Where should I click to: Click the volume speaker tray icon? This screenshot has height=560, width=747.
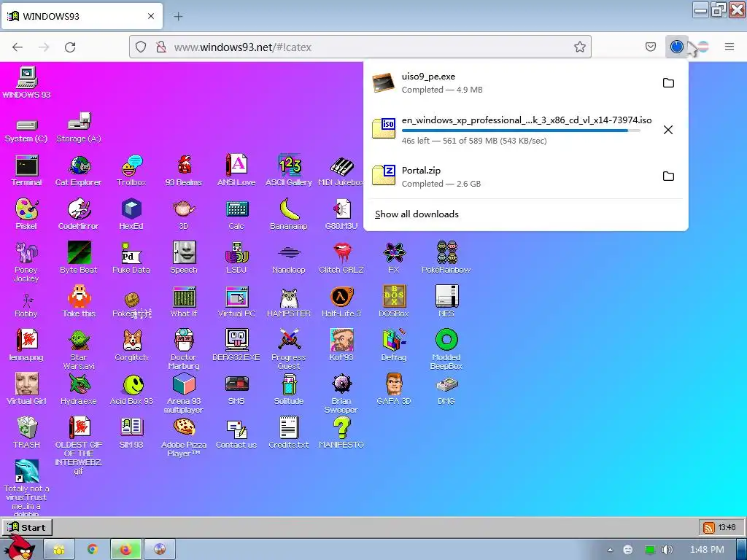click(667, 550)
